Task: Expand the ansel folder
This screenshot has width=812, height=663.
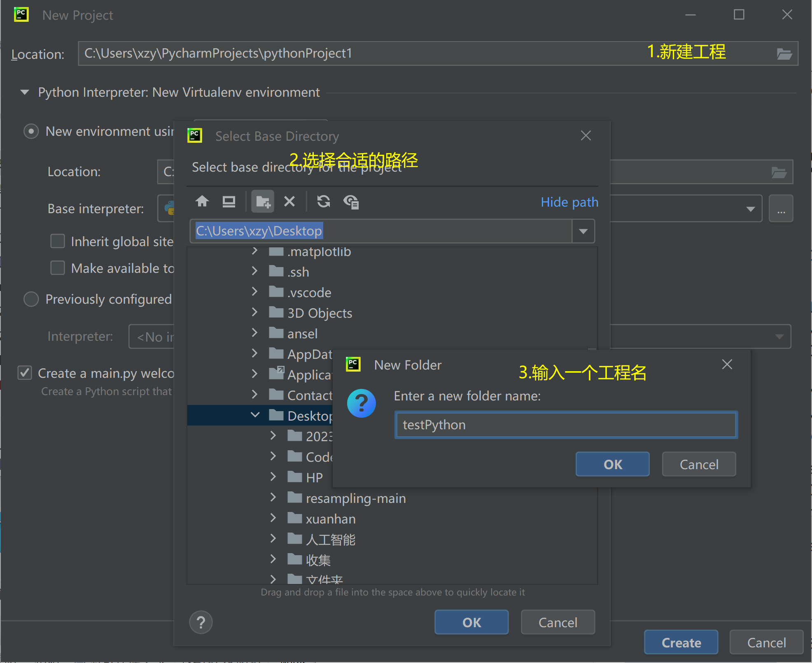Action: pyautogui.click(x=254, y=333)
